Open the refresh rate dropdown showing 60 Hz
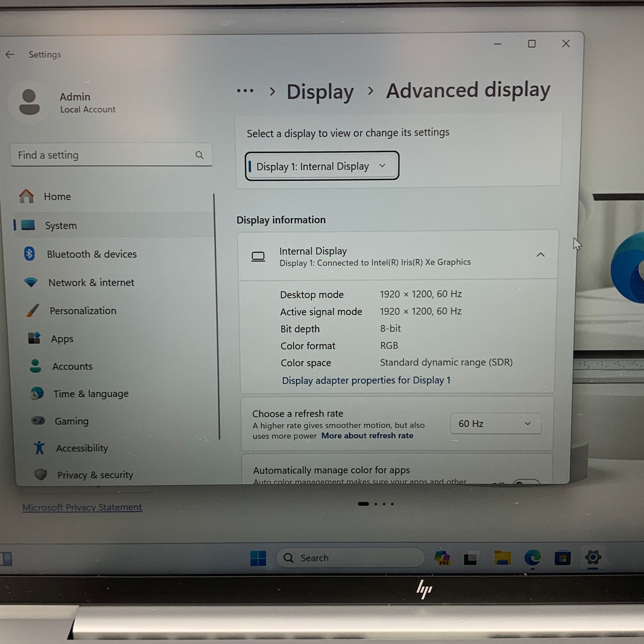 (x=495, y=423)
